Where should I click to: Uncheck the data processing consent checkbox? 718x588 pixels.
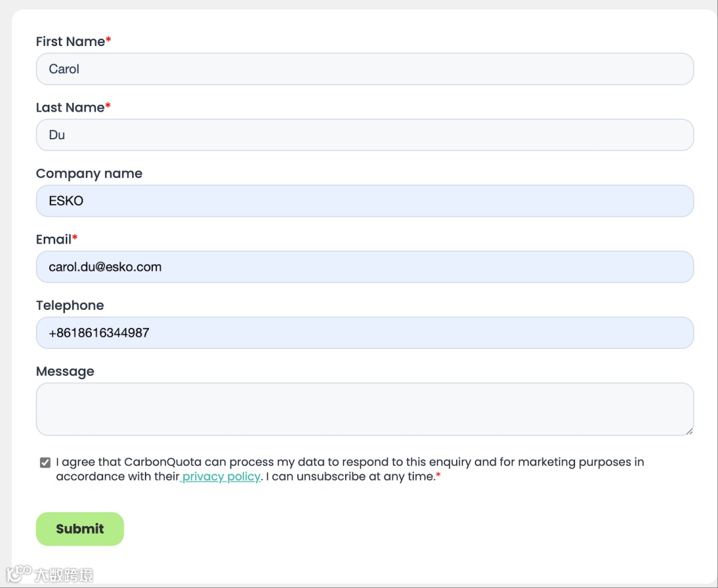pos(45,462)
